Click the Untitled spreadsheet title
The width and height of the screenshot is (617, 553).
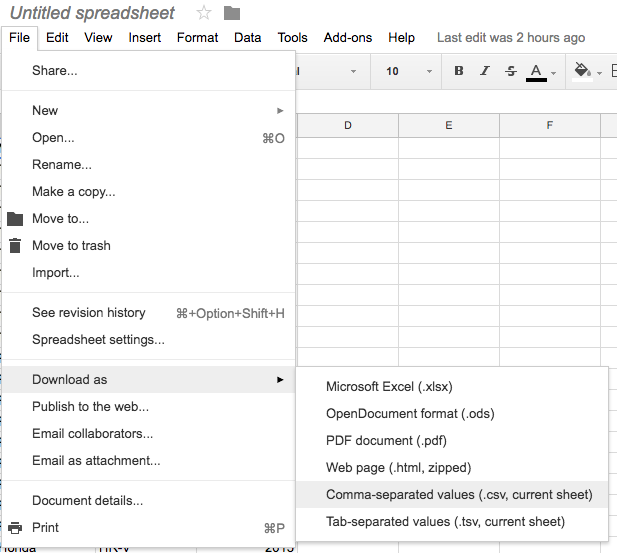coord(92,13)
